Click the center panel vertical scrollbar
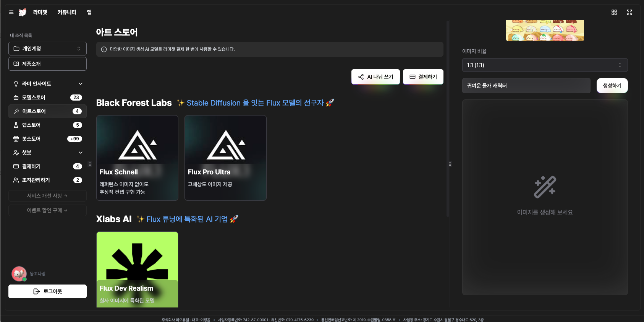 pos(448,119)
